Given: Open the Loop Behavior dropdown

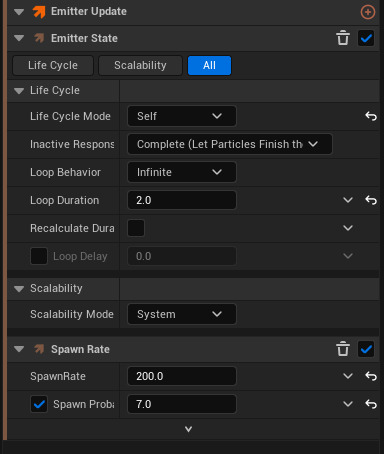Looking at the screenshot, I should (x=182, y=172).
